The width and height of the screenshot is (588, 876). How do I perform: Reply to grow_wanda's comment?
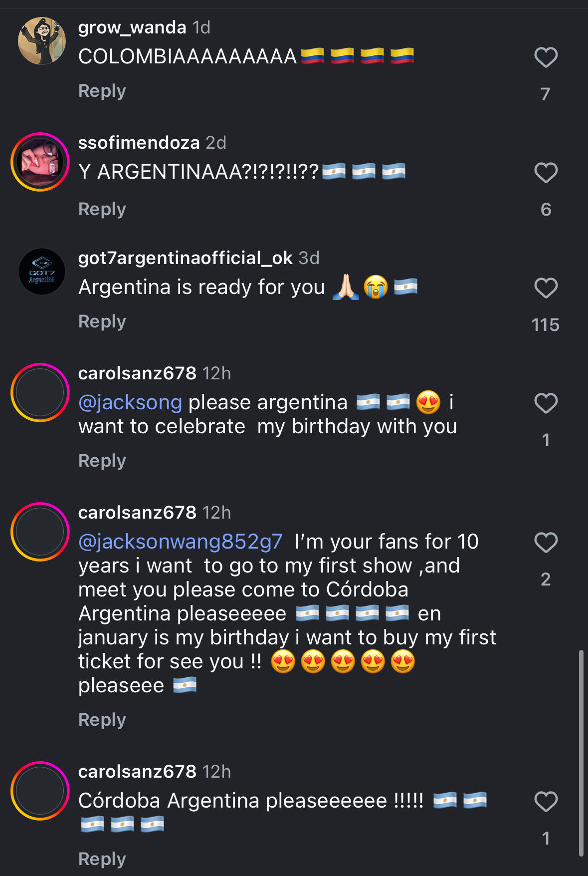102,91
